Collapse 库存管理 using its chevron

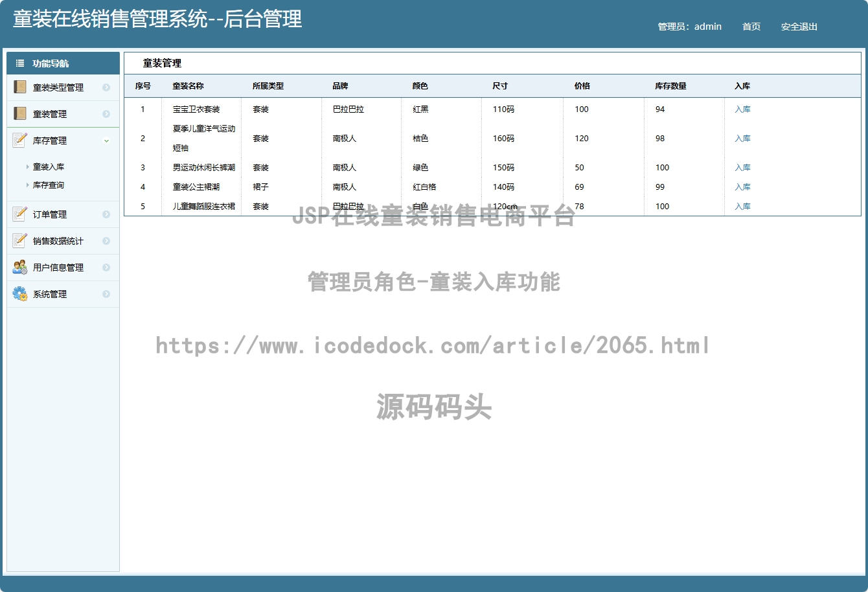[106, 141]
